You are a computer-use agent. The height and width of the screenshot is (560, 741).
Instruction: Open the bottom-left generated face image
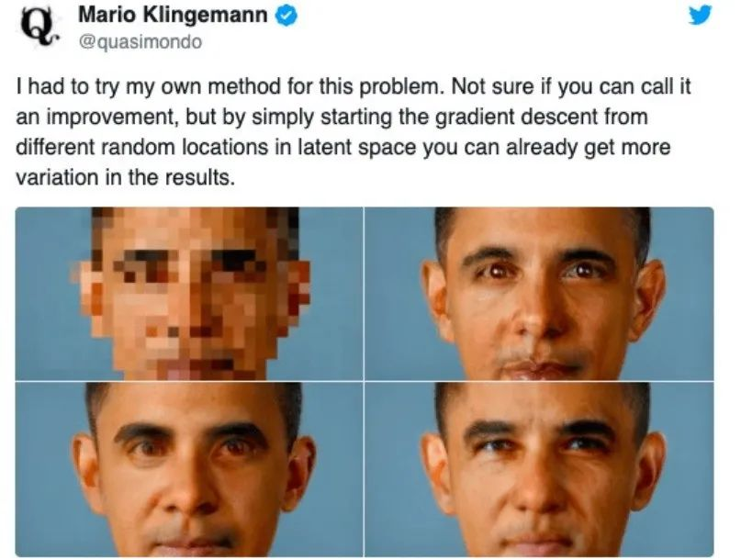click(189, 469)
